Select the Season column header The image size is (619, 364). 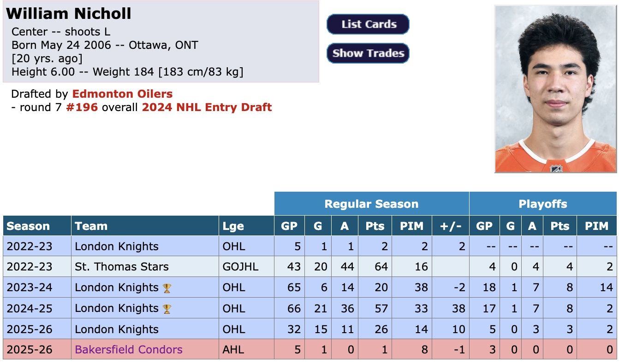pyautogui.click(x=37, y=226)
